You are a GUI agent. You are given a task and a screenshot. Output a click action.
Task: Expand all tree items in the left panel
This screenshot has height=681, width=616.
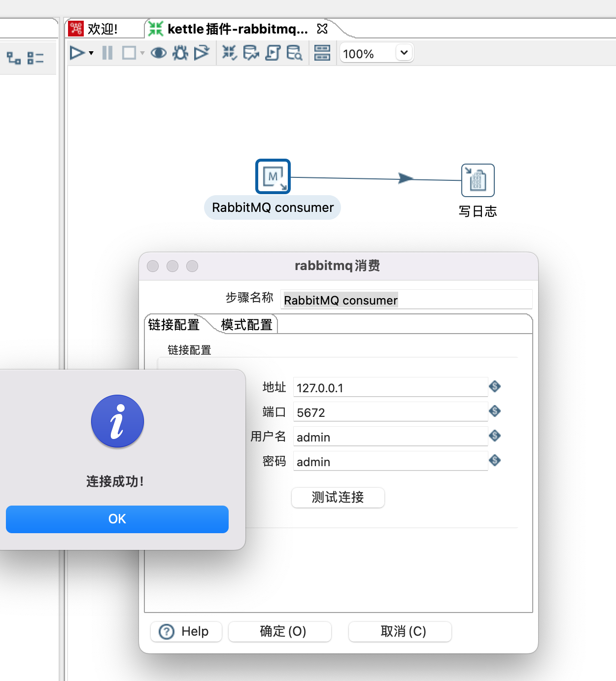click(x=14, y=58)
